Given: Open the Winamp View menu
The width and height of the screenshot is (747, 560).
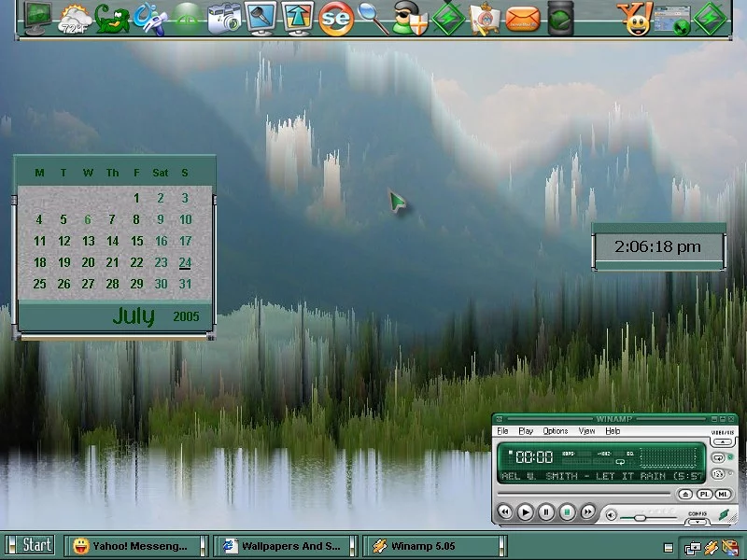Looking at the screenshot, I should pos(586,431).
